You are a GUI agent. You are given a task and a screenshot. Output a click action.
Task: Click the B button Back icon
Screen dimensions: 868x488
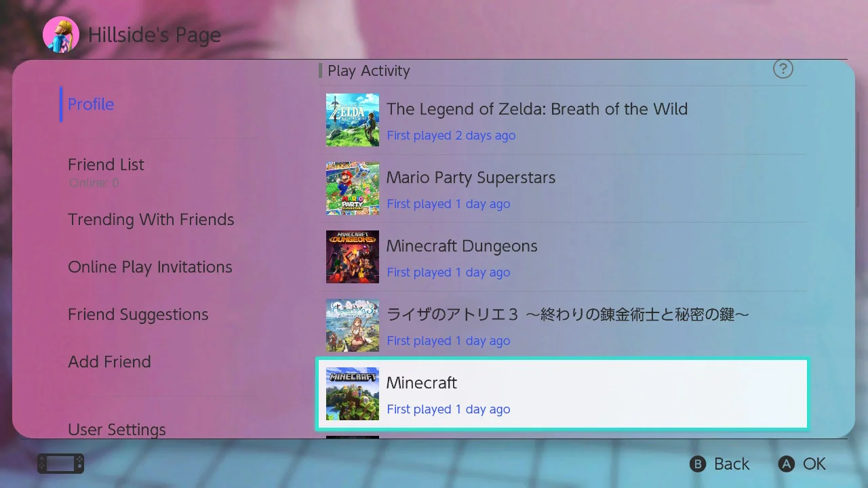[x=698, y=464]
